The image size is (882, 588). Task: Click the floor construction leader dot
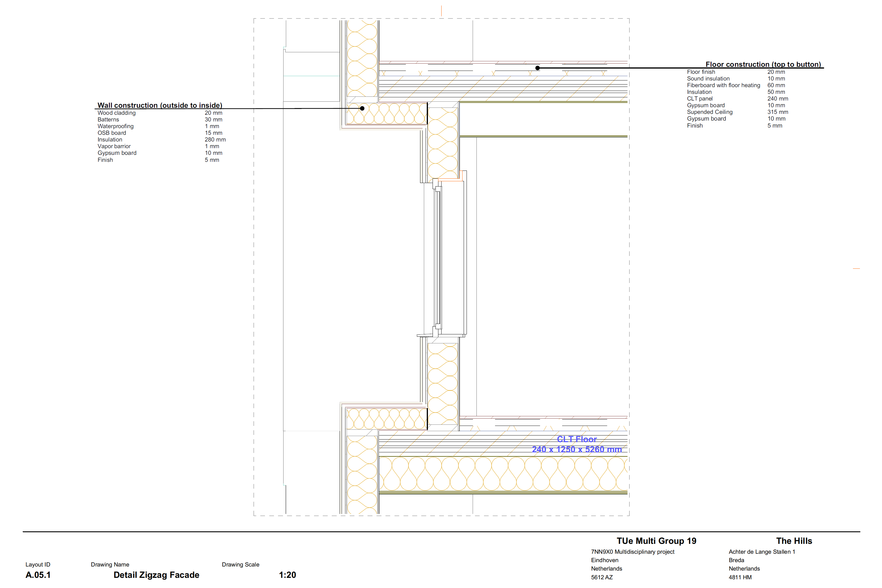point(537,68)
